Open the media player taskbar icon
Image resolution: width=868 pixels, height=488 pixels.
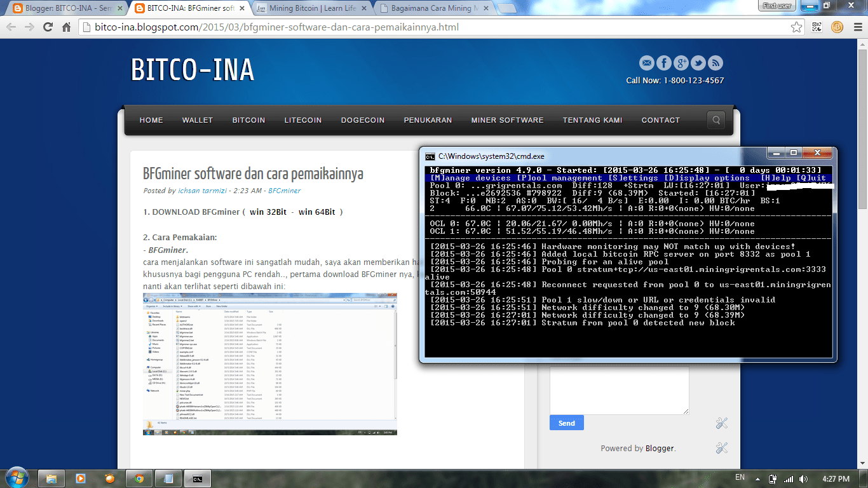[81, 478]
